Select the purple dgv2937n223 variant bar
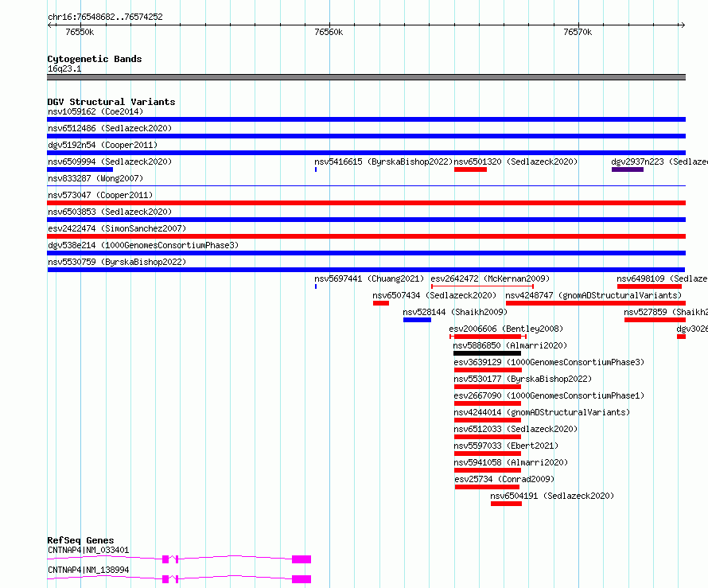Screen dimensions: 708x588 tap(628, 169)
